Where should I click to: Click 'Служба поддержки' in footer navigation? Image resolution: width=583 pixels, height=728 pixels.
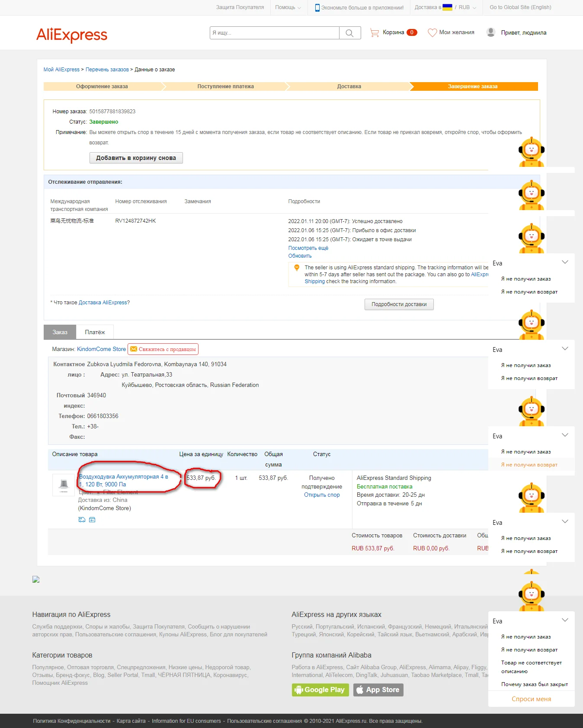[57, 627]
